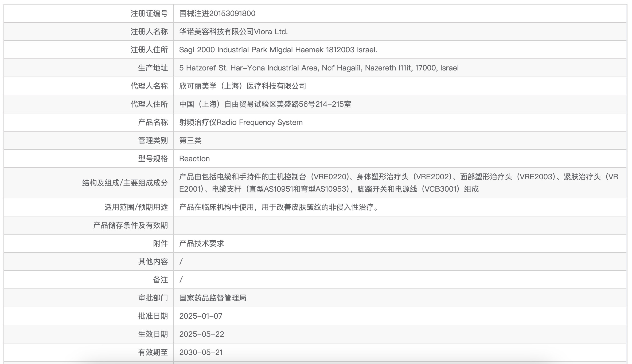Select effective date 2025-05-22

201,334
